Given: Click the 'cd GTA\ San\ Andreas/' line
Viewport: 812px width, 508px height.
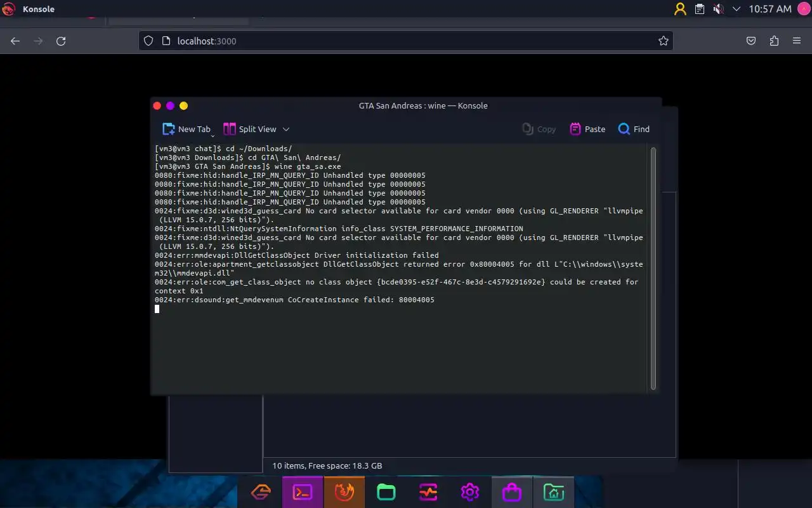Looking at the screenshot, I should tap(248, 157).
